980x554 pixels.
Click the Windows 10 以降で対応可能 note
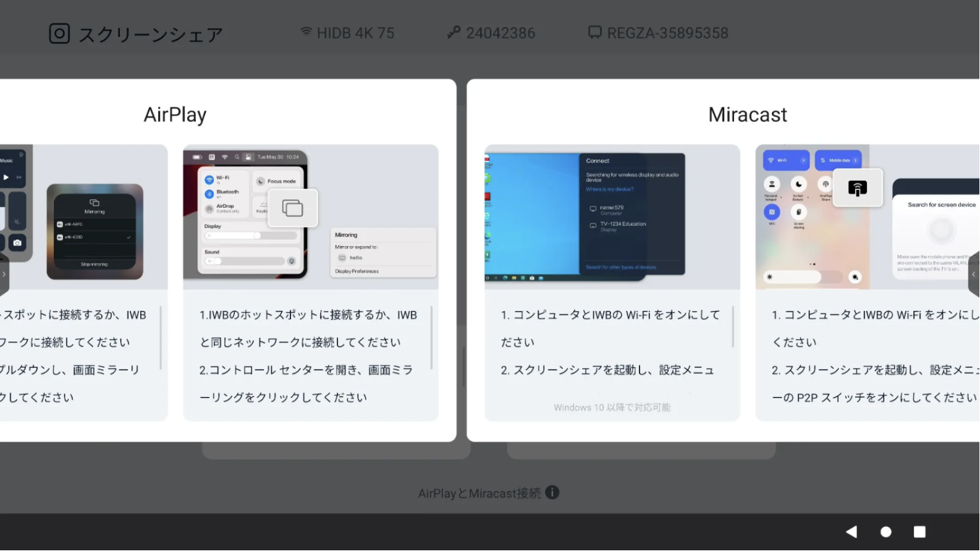[x=612, y=407]
